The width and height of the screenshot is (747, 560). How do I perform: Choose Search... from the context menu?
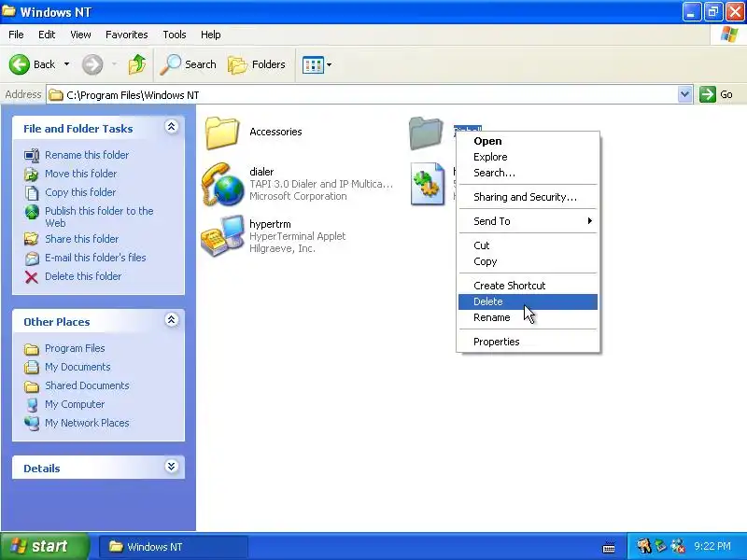coord(528,173)
